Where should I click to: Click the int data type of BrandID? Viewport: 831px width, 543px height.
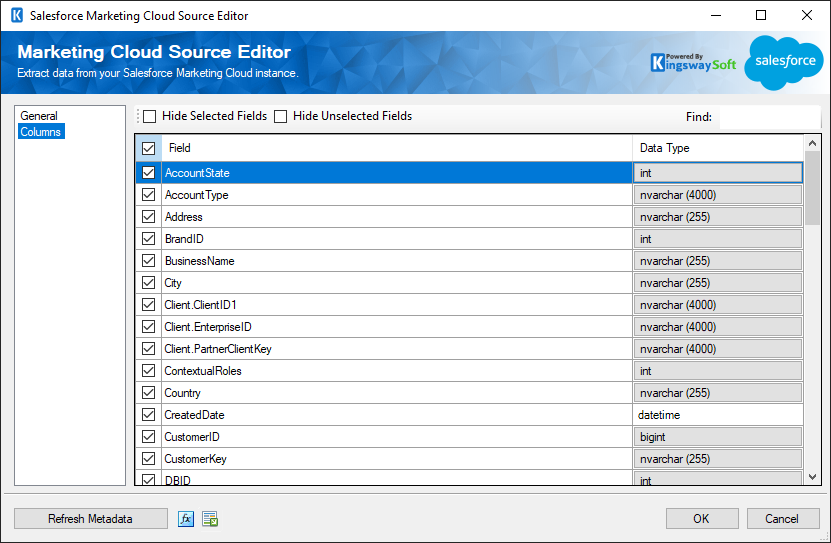(x=718, y=239)
